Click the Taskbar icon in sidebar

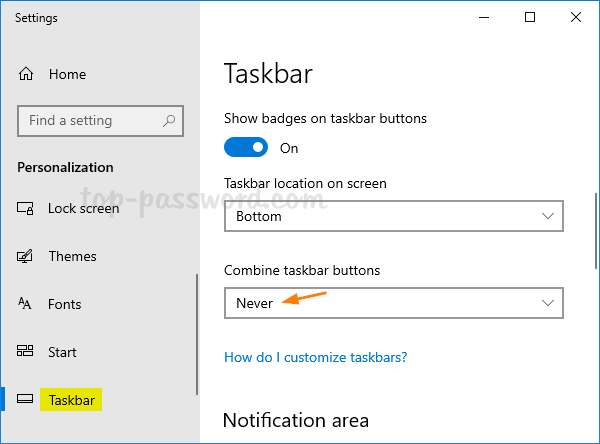(x=26, y=400)
